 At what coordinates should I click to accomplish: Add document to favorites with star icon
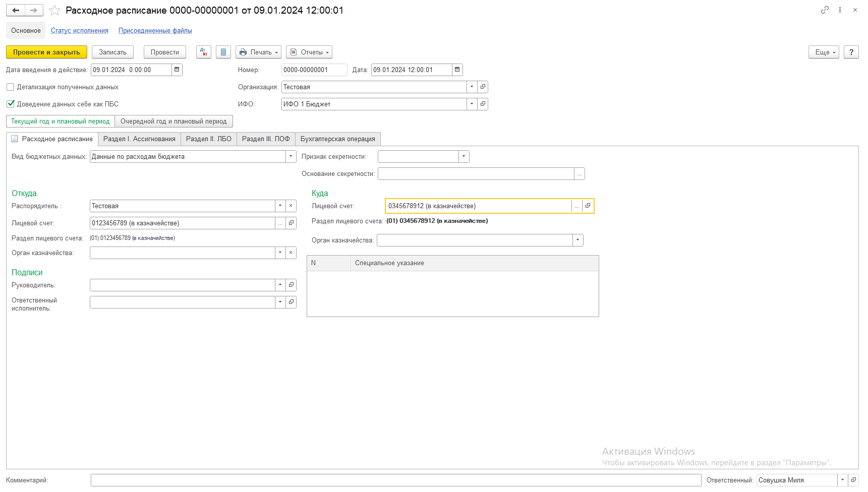55,11
